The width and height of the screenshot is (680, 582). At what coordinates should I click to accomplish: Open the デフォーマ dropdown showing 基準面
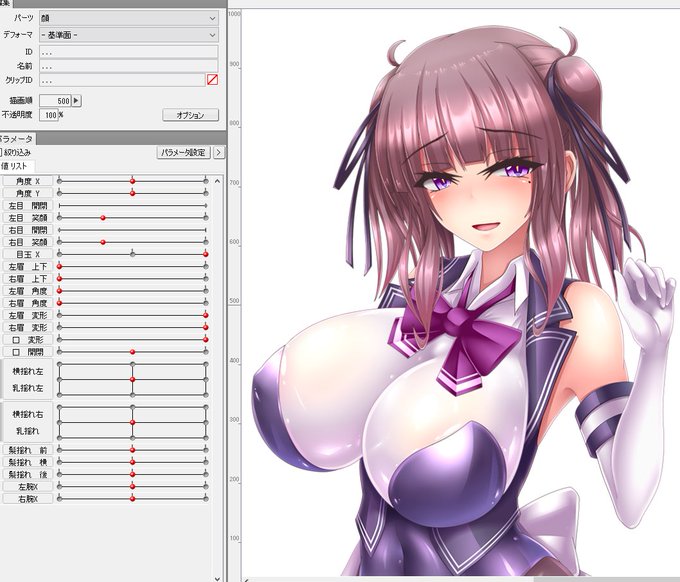[129, 35]
